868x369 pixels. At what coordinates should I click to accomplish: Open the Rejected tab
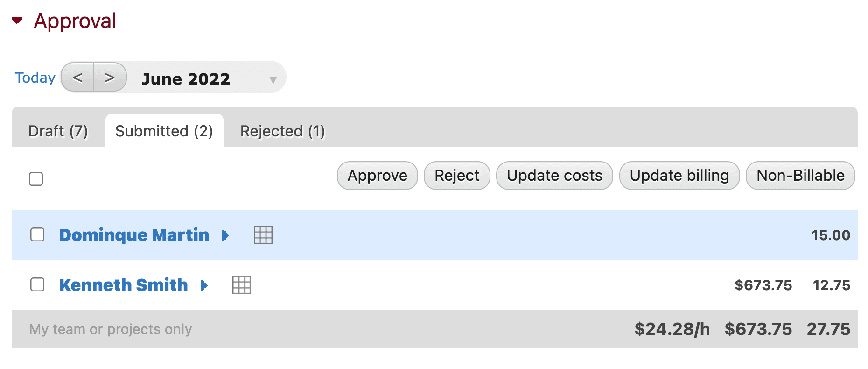click(282, 131)
